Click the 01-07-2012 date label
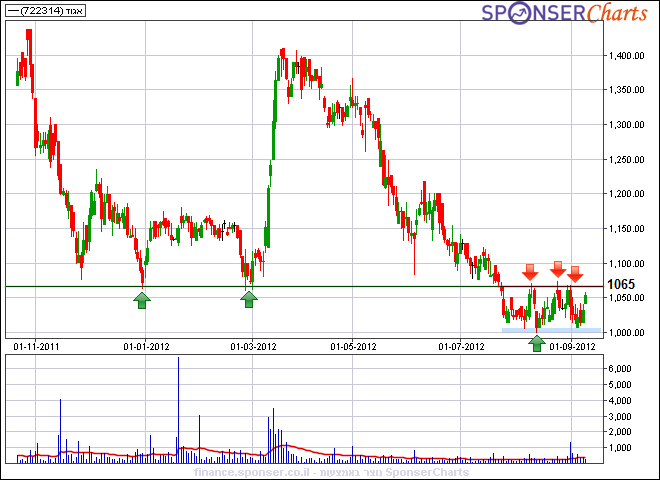This screenshot has width=660, height=480. [x=461, y=347]
